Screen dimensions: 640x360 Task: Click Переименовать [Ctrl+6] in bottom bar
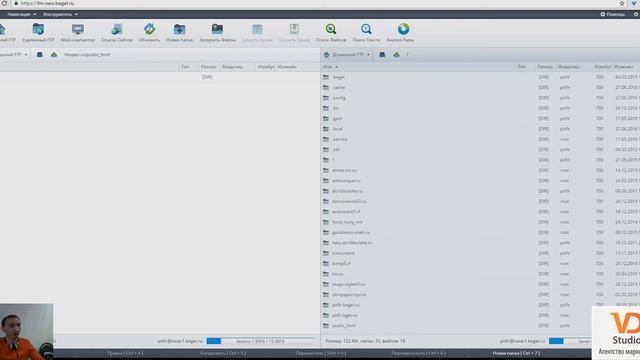click(x=418, y=353)
